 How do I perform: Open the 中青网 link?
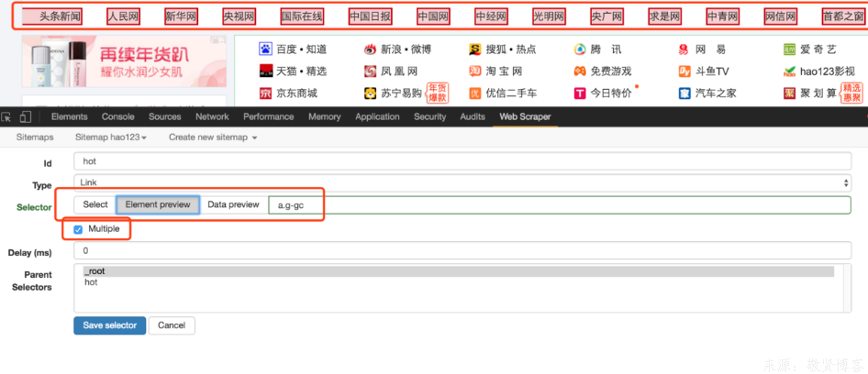pyautogui.click(x=723, y=17)
